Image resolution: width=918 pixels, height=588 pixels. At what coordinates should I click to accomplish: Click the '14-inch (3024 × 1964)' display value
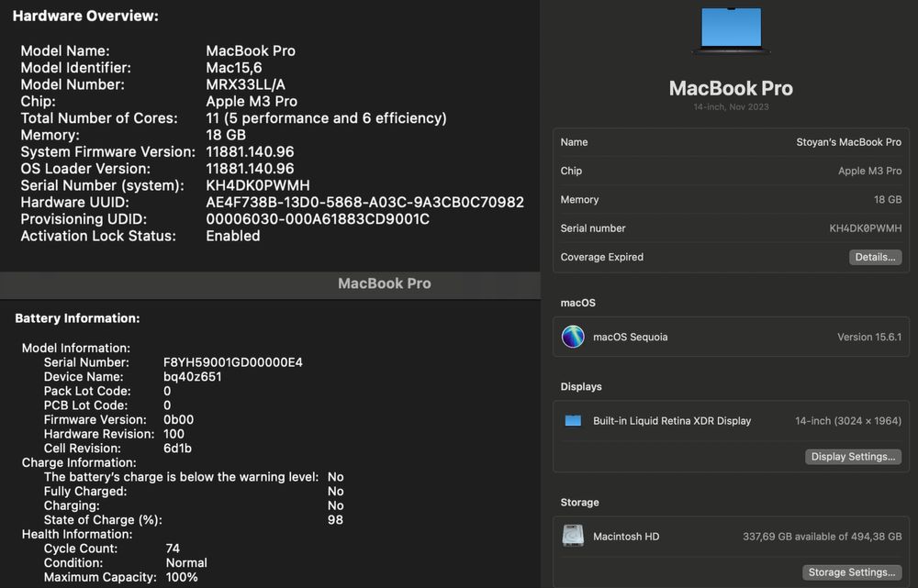847,421
